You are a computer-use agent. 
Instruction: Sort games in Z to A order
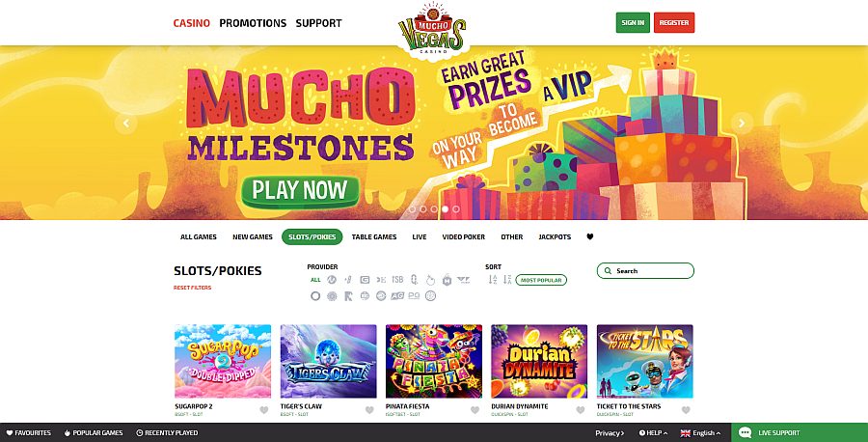(505, 280)
